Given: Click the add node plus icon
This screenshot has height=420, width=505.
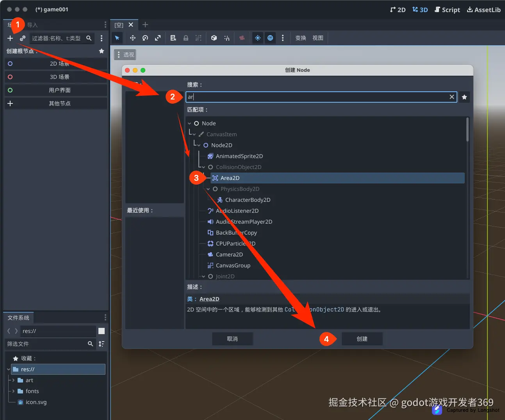Looking at the screenshot, I should (10, 38).
